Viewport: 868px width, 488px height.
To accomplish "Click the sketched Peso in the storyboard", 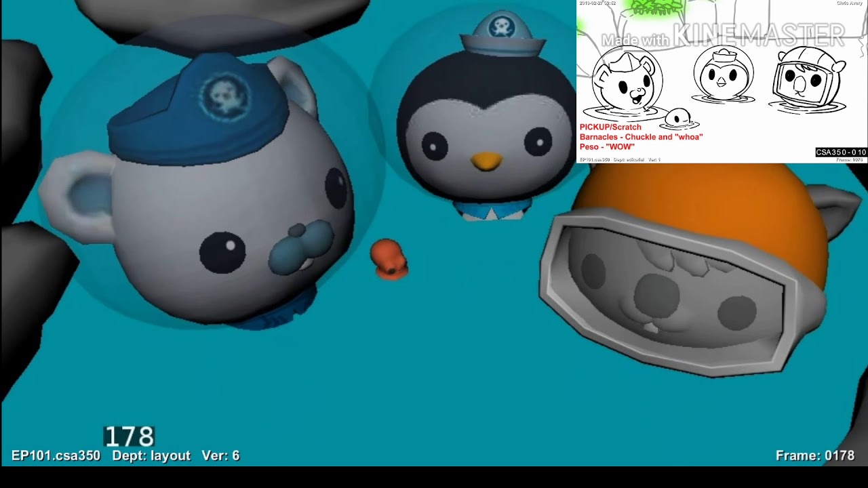I will point(723,75).
